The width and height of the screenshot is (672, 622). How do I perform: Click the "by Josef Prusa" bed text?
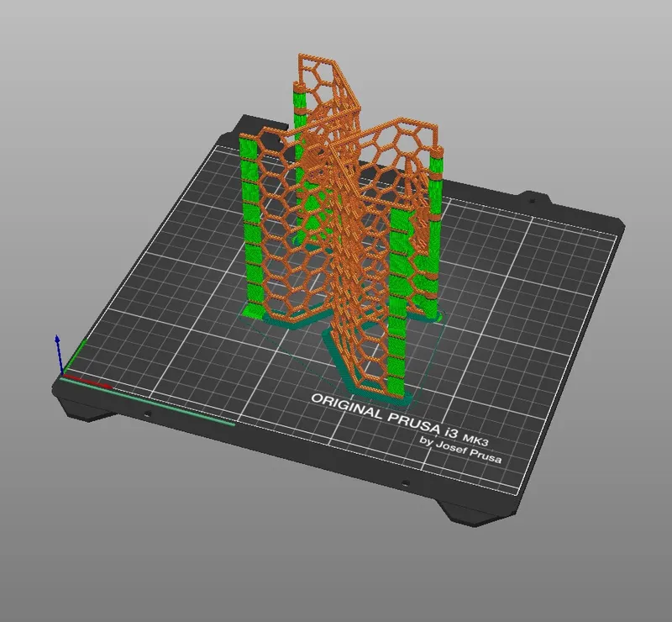point(460,450)
